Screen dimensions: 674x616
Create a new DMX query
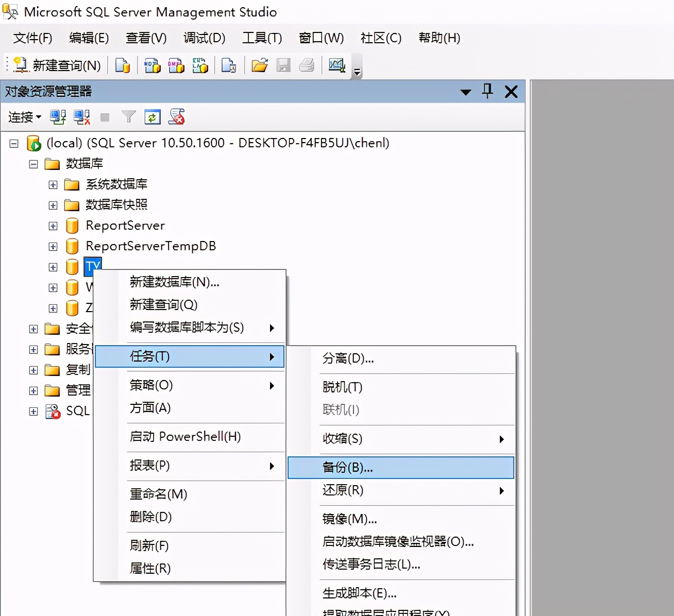point(176,65)
